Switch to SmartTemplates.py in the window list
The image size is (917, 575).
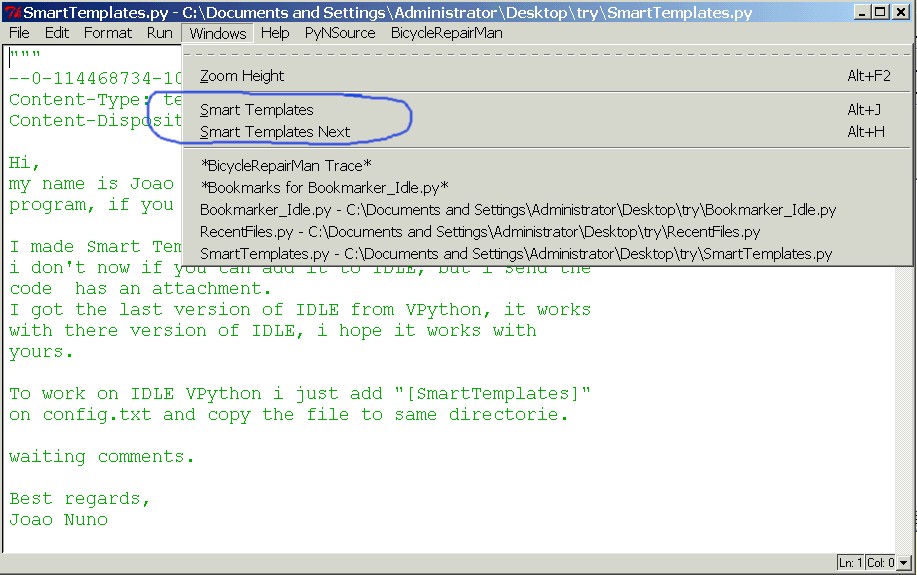(x=515, y=254)
